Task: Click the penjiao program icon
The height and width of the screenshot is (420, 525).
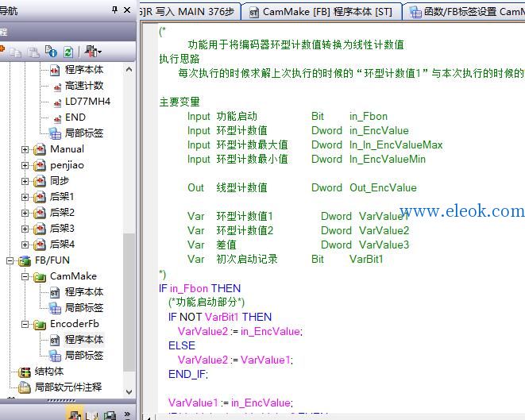Action: 40,165
